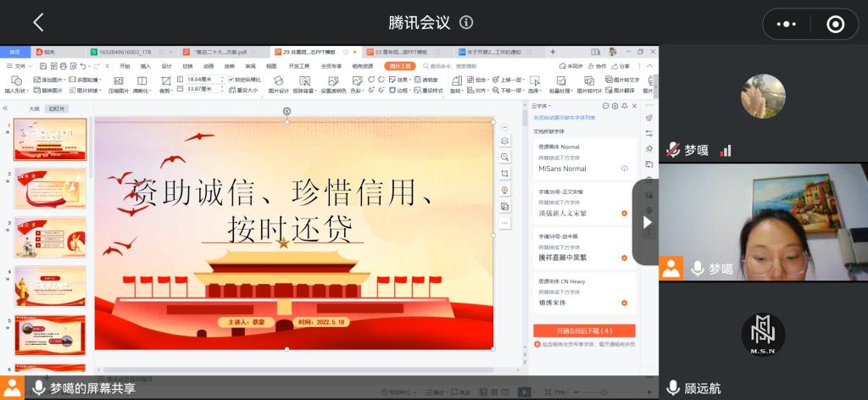Click the 开通会员后下载 (4) button
Image resolution: width=868 pixels, height=400 pixels.
(584, 331)
